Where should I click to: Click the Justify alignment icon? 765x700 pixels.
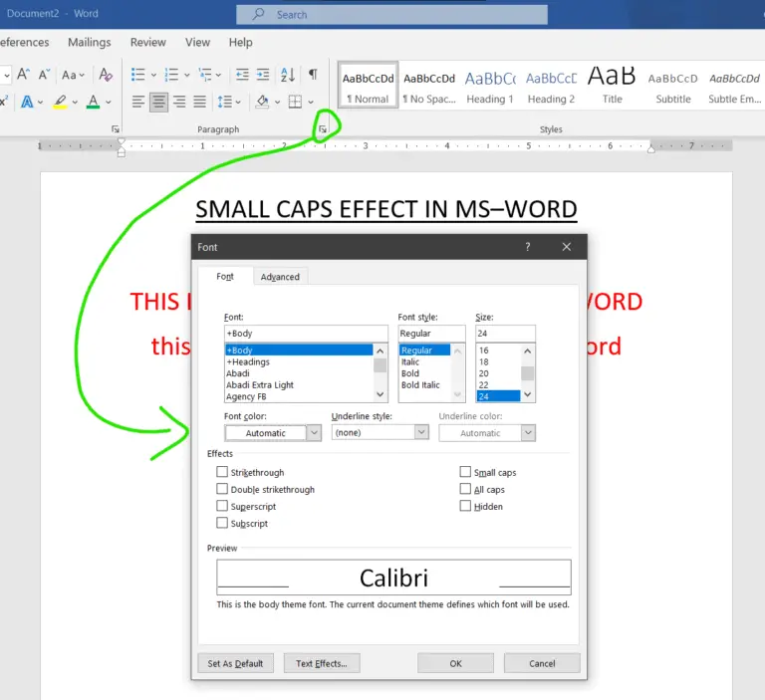tap(199, 102)
